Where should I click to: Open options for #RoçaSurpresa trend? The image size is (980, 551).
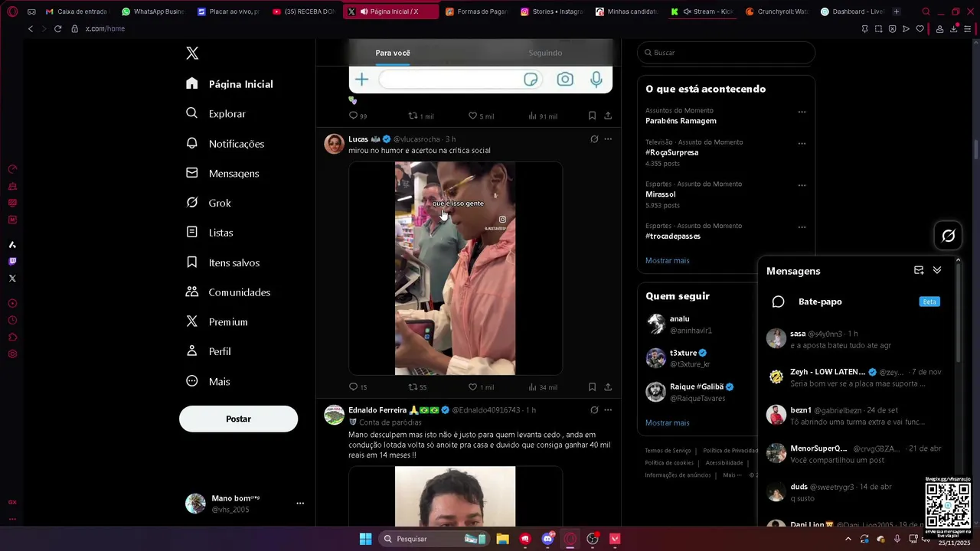802,143
